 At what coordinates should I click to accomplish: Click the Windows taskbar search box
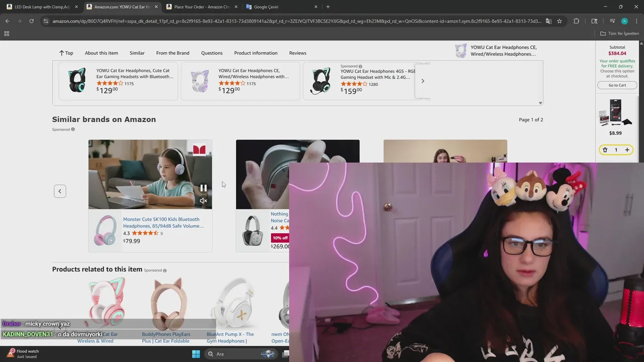tap(240, 354)
